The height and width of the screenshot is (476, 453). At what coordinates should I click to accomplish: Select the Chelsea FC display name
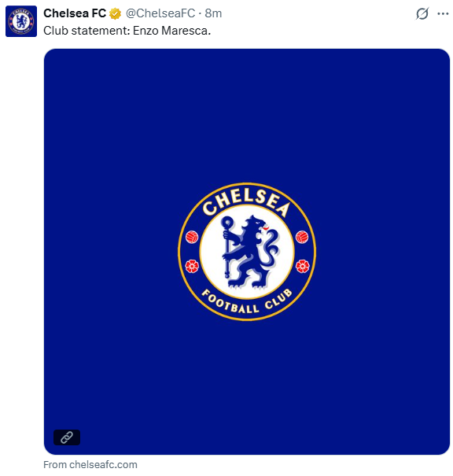coord(75,13)
